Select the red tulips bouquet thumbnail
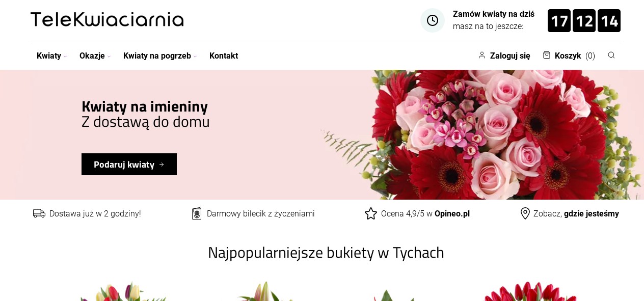 click(x=530, y=291)
